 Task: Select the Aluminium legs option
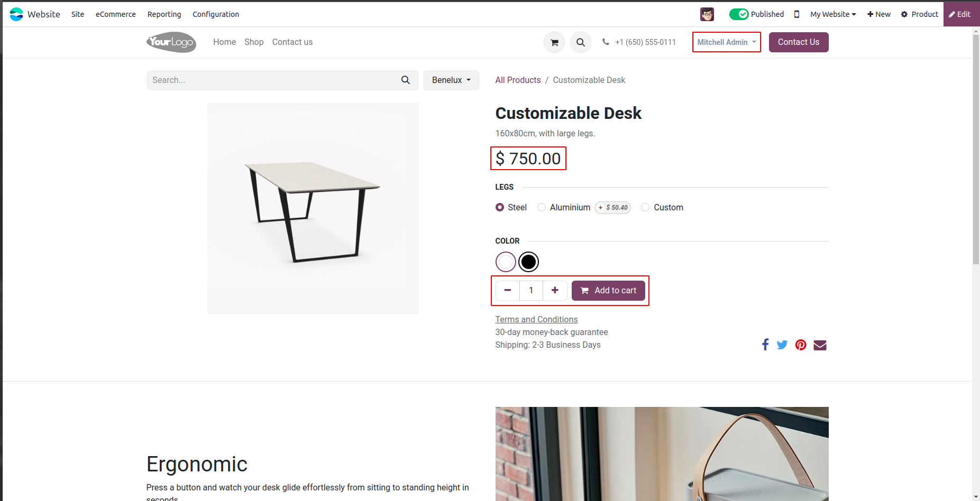coord(542,207)
